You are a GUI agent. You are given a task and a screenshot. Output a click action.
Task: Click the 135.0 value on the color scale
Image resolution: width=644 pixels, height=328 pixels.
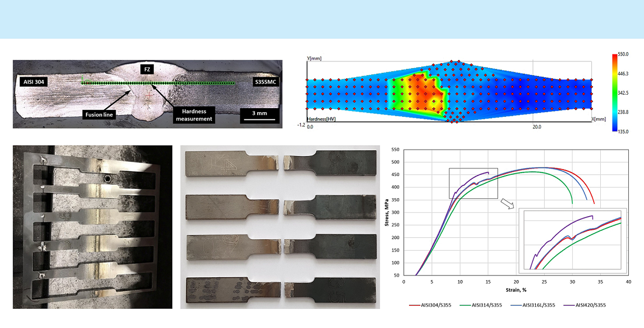(x=623, y=132)
